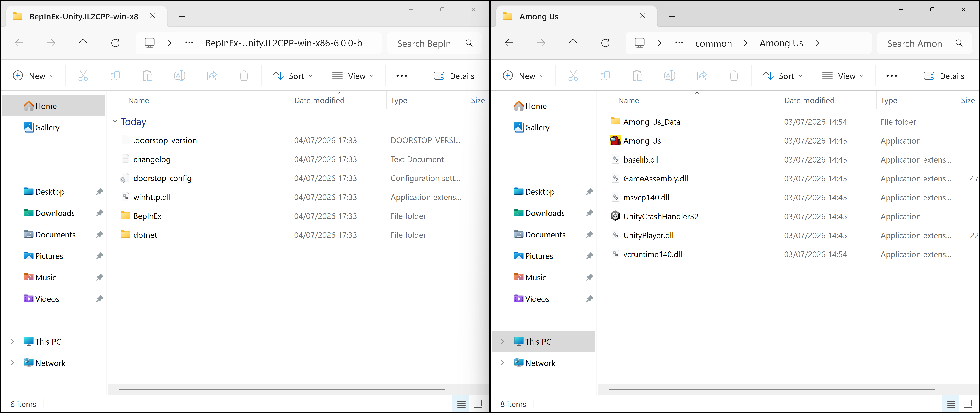
Task: Click Paste icon in BepInEx window toolbar
Action: point(147,76)
